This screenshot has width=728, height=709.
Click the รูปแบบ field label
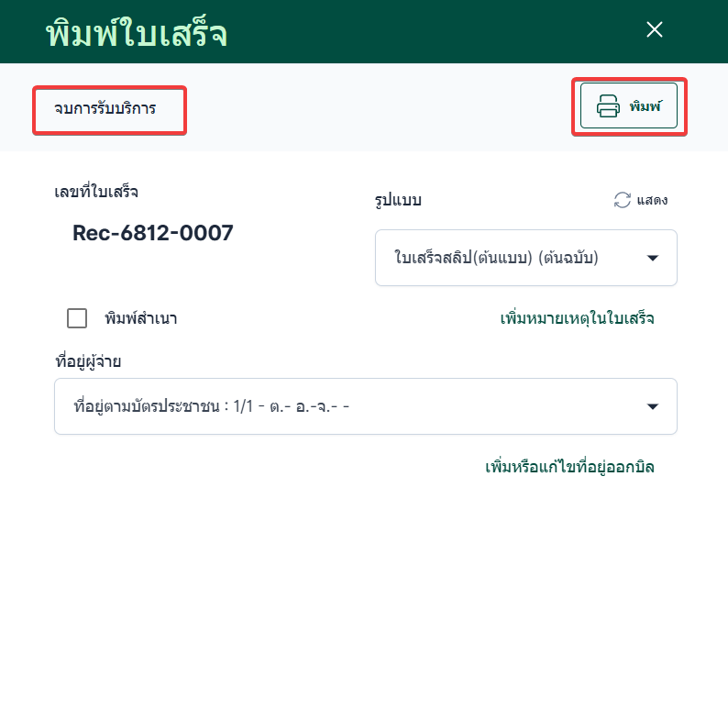click(398, 200)
